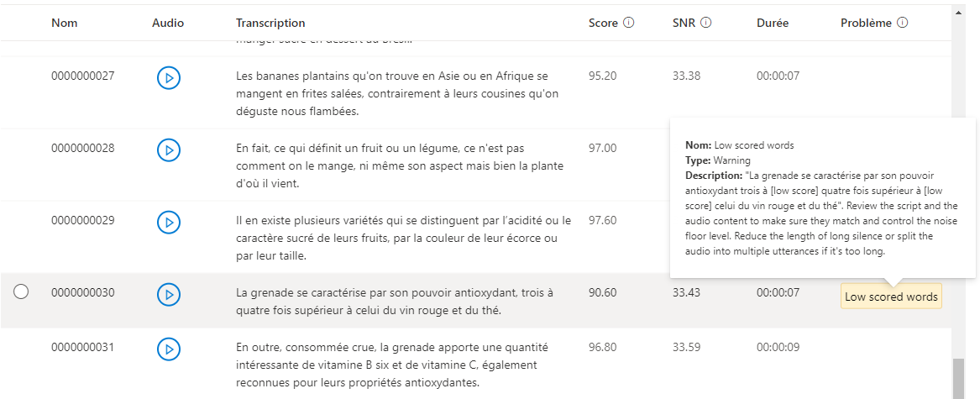Play audio for utterance 0000000027

pyautogui.click(x=169, y=78)
